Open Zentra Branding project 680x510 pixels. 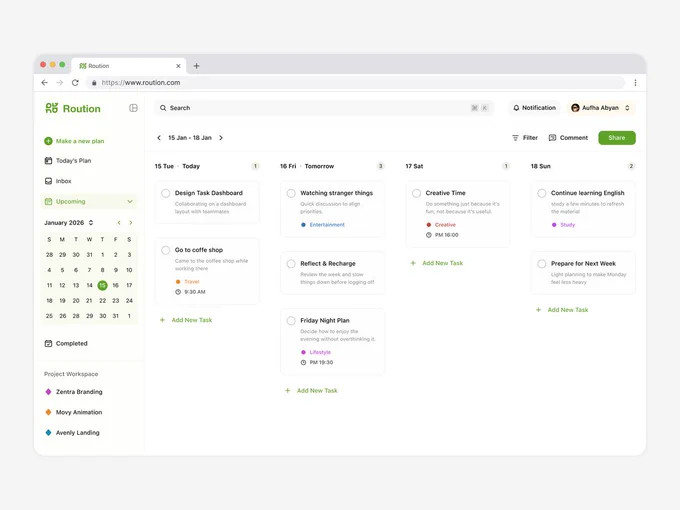(74, 392)
